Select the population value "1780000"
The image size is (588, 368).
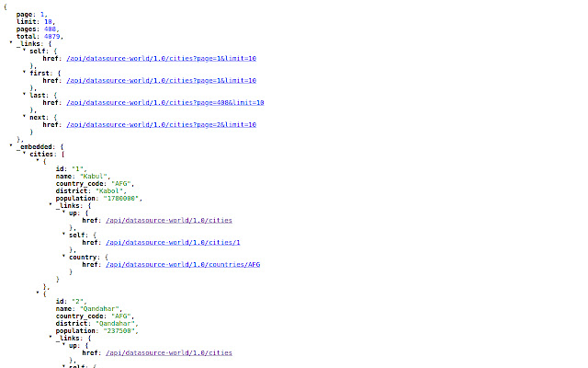click(x=121, y=199)
